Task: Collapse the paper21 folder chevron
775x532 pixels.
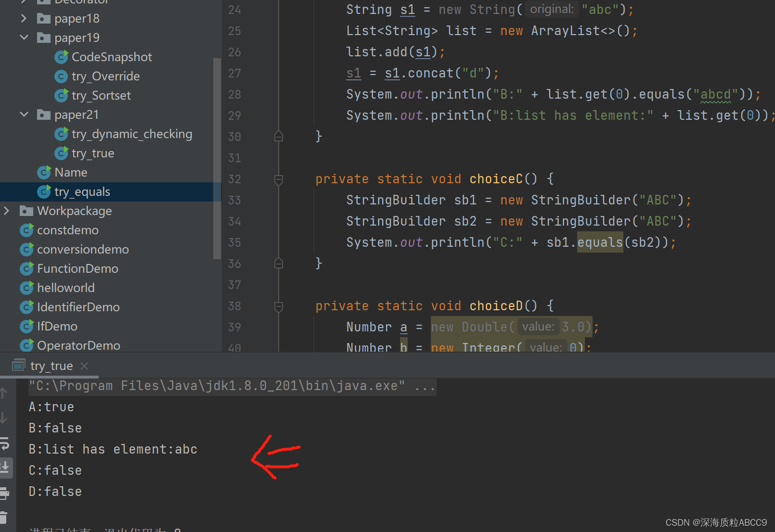Action: click(x=24, y=114)
